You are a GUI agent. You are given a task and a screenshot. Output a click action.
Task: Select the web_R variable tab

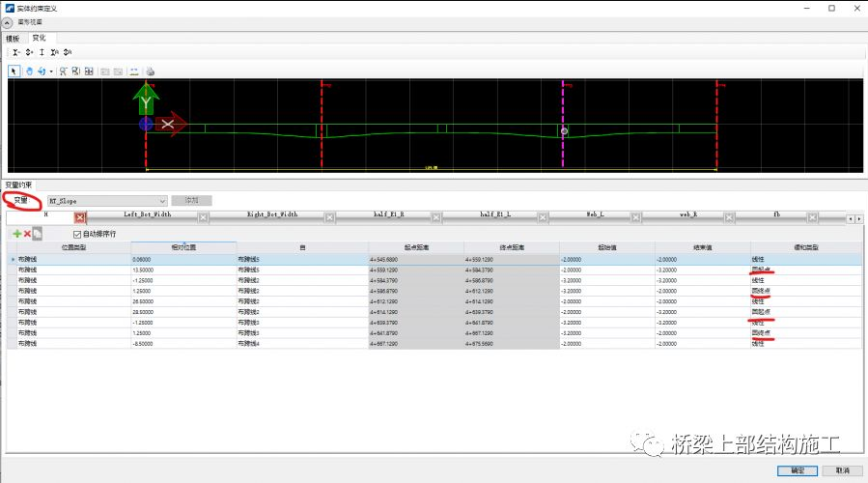(688, 214)
